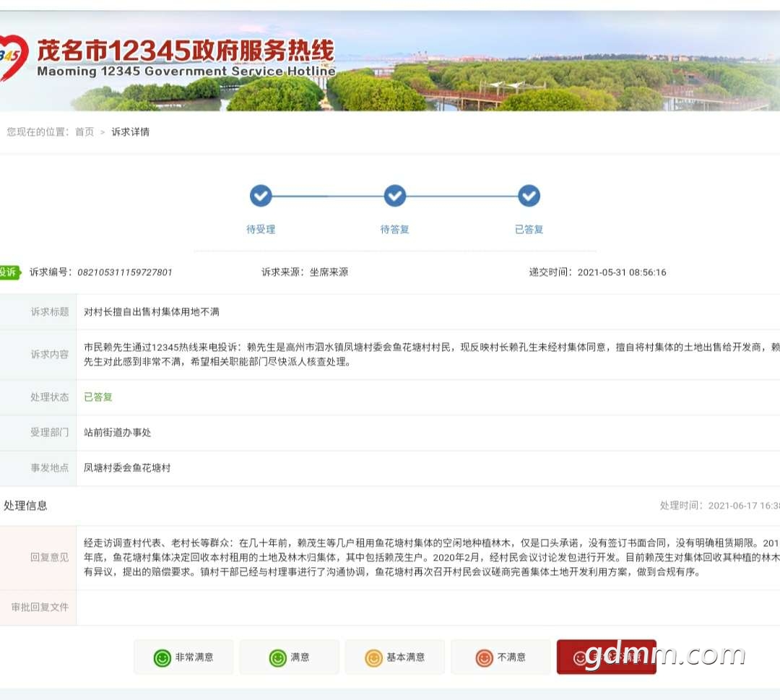
Task: Click the 待答复 step checkmark icon
Action: (x=395, y=196)
